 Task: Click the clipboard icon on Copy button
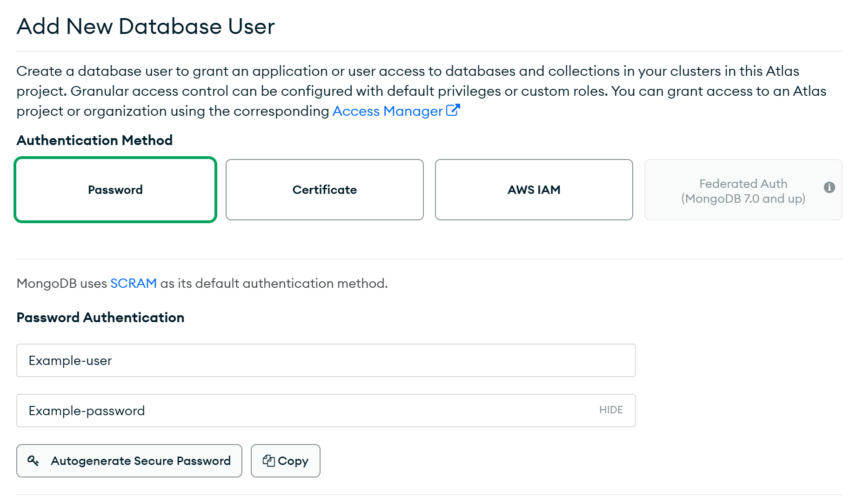tap(268, 460)
